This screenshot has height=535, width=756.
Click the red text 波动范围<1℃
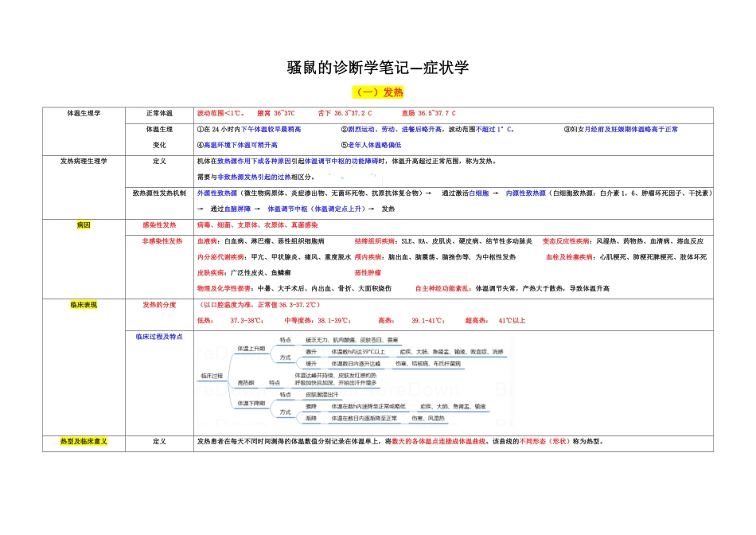coord(220,113)
